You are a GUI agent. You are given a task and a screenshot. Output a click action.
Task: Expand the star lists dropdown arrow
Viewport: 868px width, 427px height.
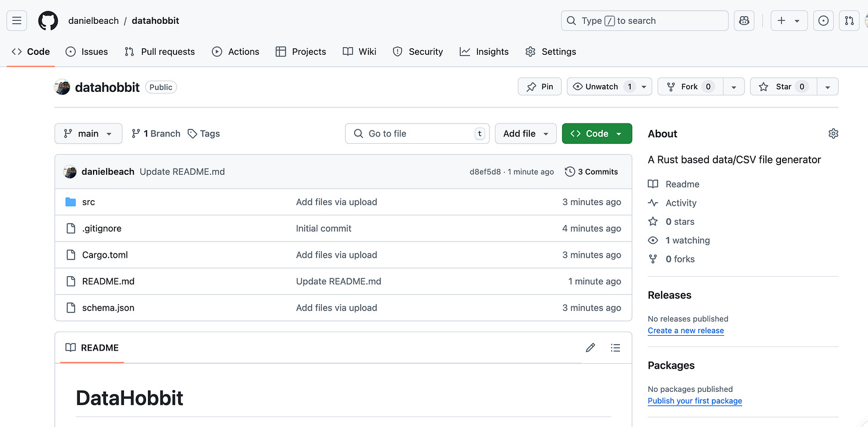827,87
